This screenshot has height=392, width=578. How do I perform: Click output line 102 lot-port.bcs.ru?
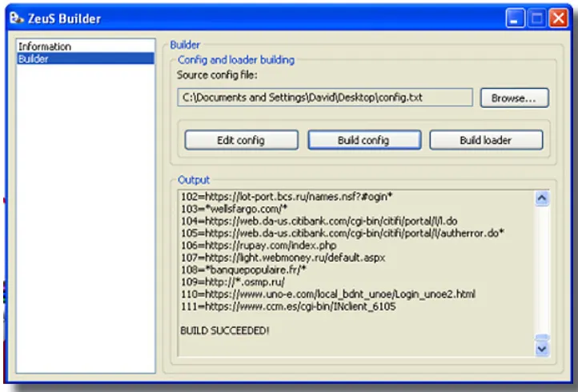coord(287,197)
